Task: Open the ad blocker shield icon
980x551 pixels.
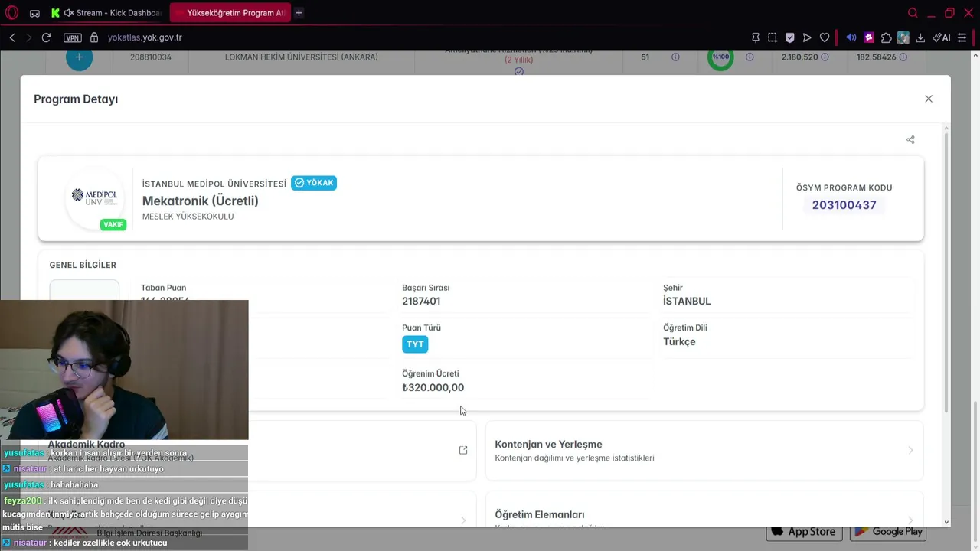Action: (x=790, y=37)
